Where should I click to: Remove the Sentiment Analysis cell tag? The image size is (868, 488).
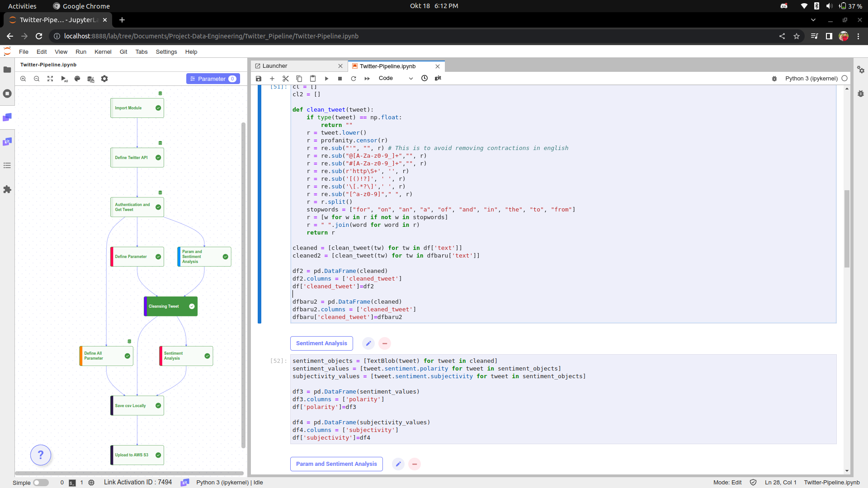[x=385, y=343]
